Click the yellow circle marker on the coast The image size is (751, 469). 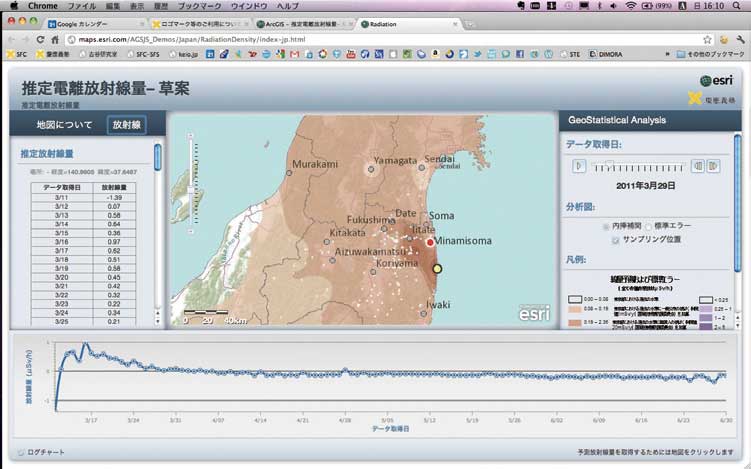pos(437,269)
